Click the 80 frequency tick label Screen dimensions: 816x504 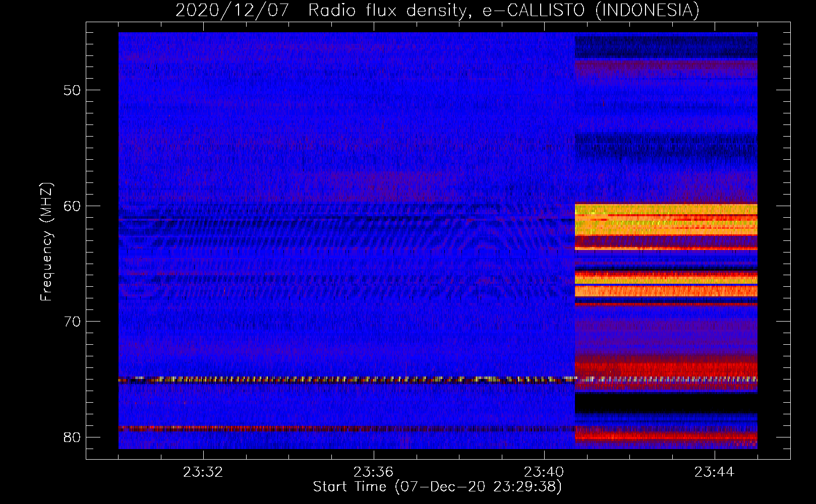tap(73, 437)
